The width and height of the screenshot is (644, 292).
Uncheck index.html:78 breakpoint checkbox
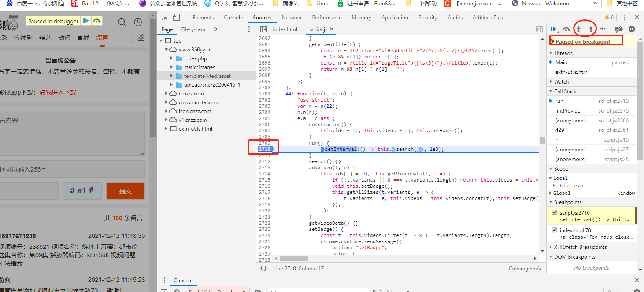pos(555,230)
